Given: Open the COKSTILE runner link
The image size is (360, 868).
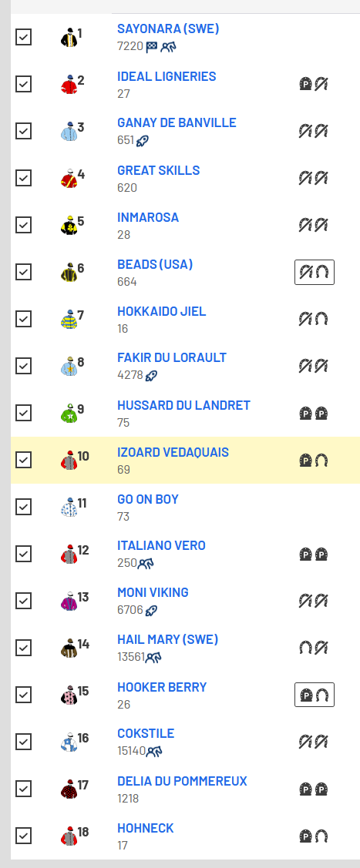Looking at the screenshot, I should (146, 733).
